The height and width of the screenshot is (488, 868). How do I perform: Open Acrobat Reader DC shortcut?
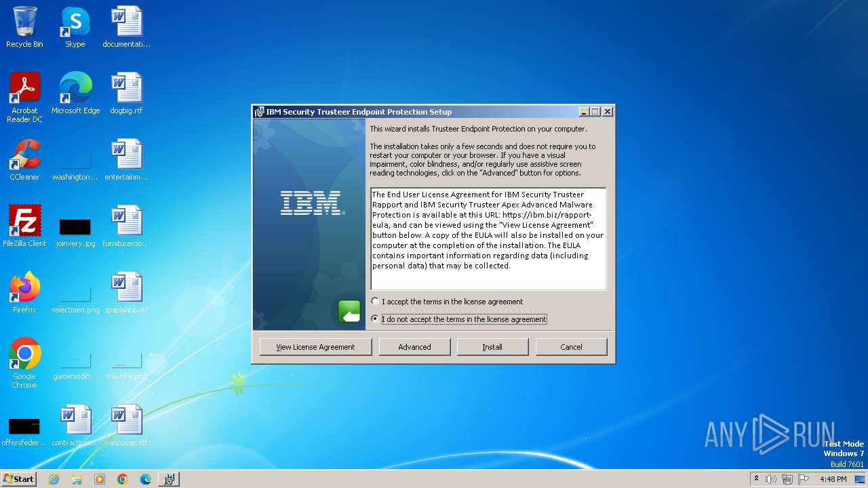(24, 98)
